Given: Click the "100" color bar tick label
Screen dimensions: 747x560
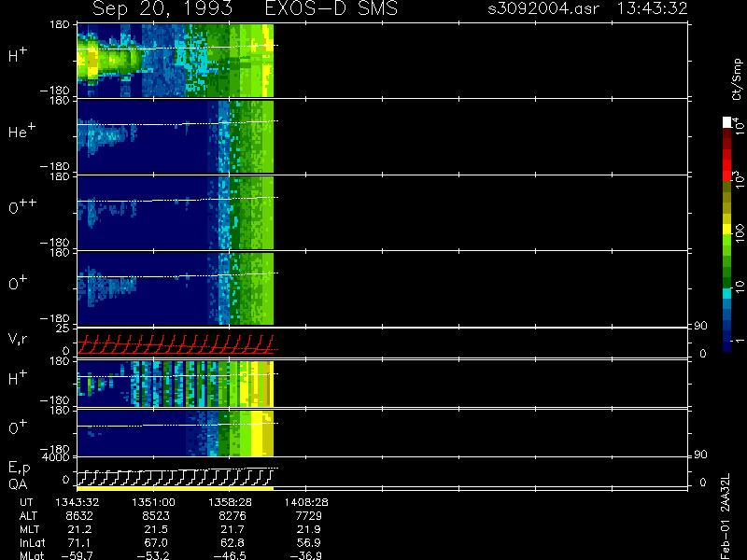Looking at the screenshot, I should pos(739,234).
